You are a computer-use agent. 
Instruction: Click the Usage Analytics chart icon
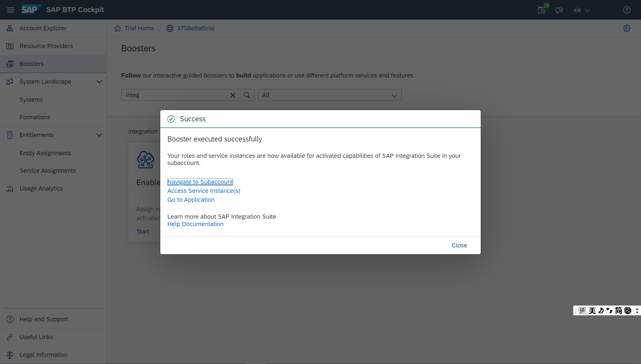coord(10,189)
